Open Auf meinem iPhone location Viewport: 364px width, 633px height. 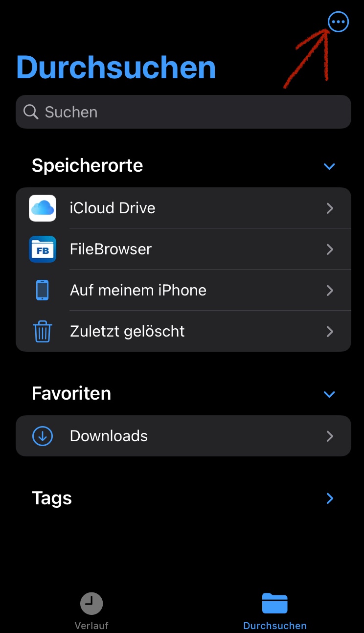196,290
